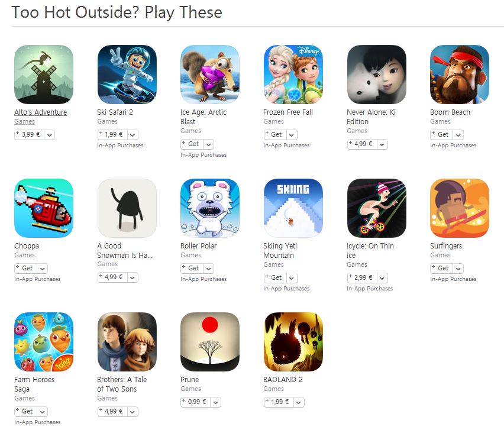Select the Choppa helicopter app icon
Viewport: 504px width, 433px height.
click(x=44, y=208)
